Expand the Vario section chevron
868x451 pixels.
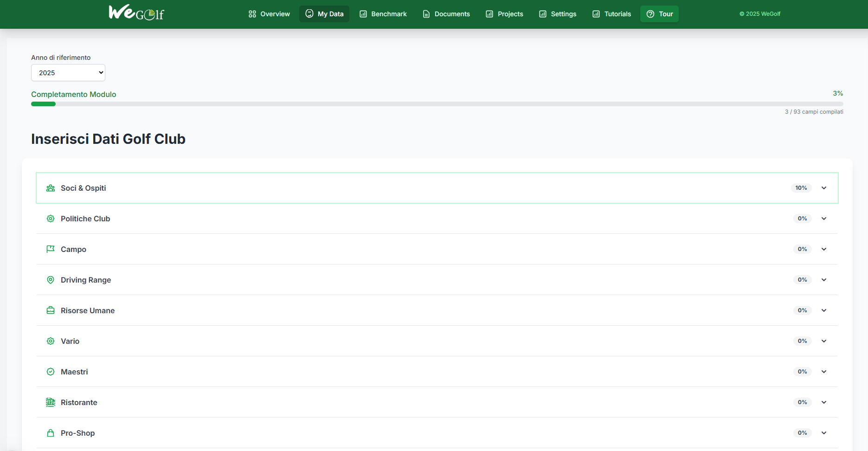tap(824, 341)
